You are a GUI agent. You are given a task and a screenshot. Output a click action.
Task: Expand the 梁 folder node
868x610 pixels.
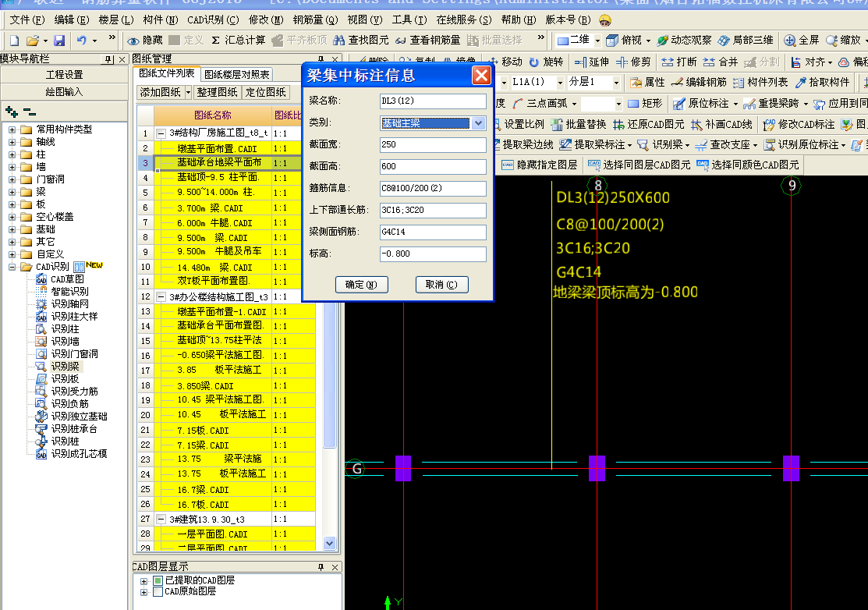click(x=12, y=192)
